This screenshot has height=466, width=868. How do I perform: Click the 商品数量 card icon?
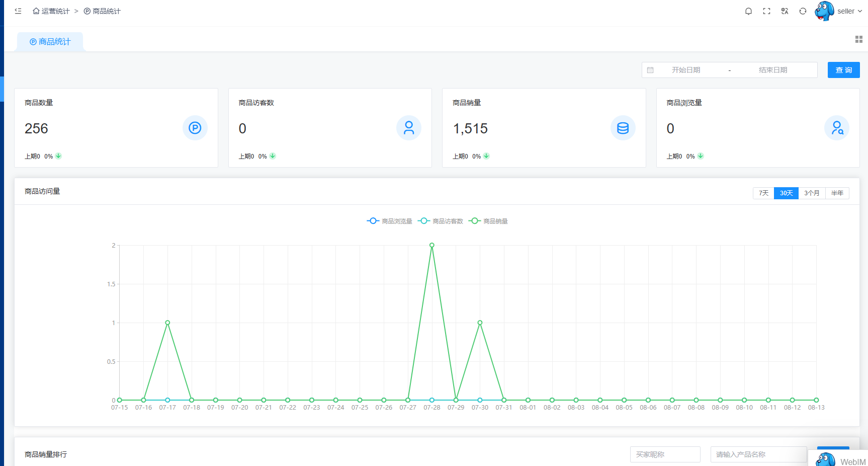[195, 128]
